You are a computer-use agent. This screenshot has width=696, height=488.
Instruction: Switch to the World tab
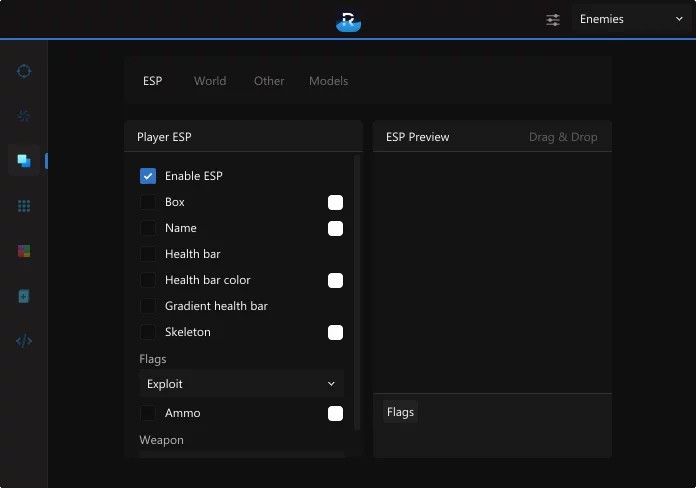click(x=210, y=81)
